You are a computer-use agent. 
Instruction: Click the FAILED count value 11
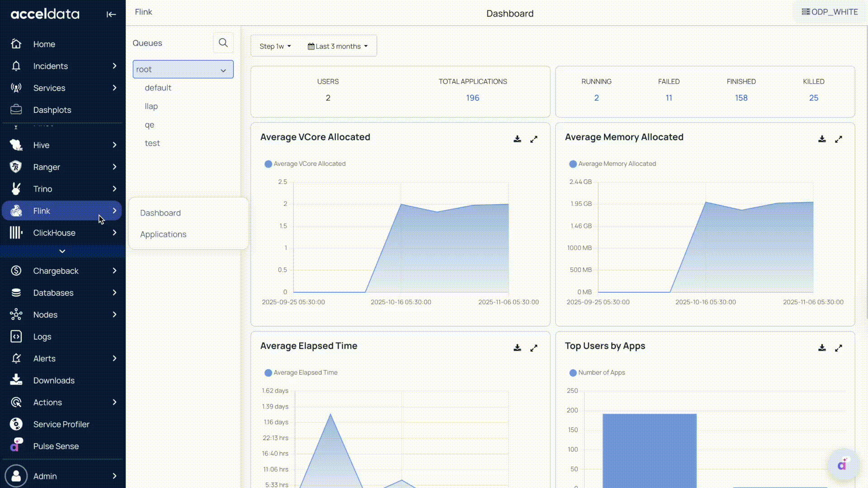(669, 98)
